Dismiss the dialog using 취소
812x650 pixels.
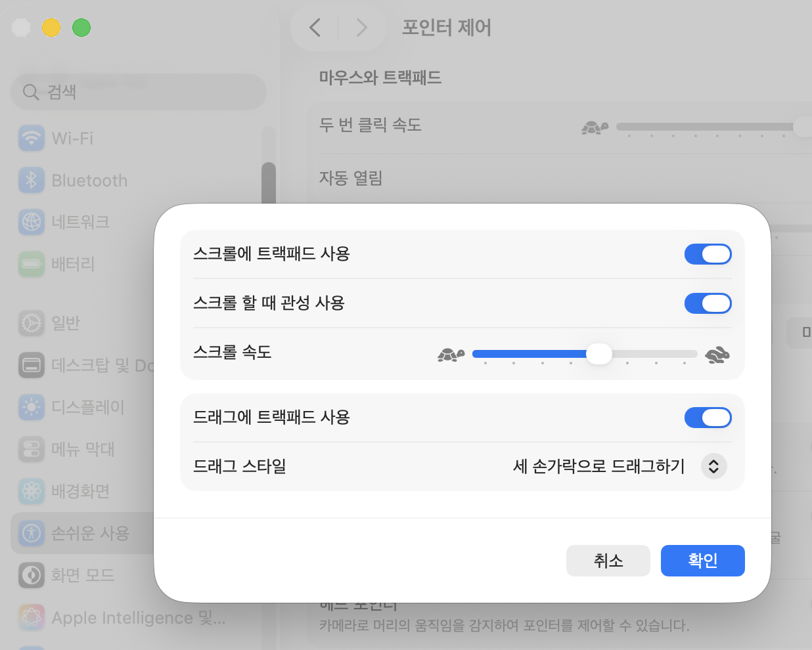[x=608, y=560]
